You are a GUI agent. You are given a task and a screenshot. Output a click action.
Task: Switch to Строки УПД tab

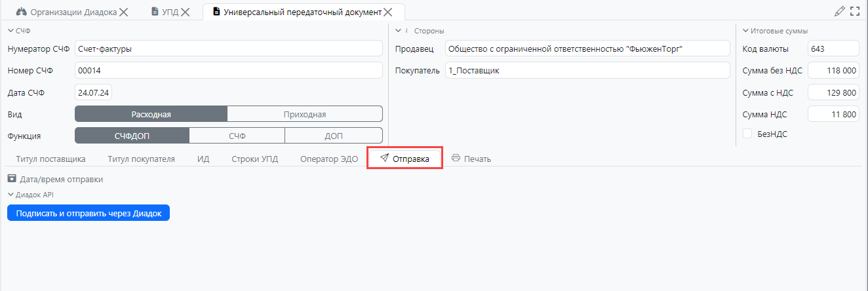point(254,159)
